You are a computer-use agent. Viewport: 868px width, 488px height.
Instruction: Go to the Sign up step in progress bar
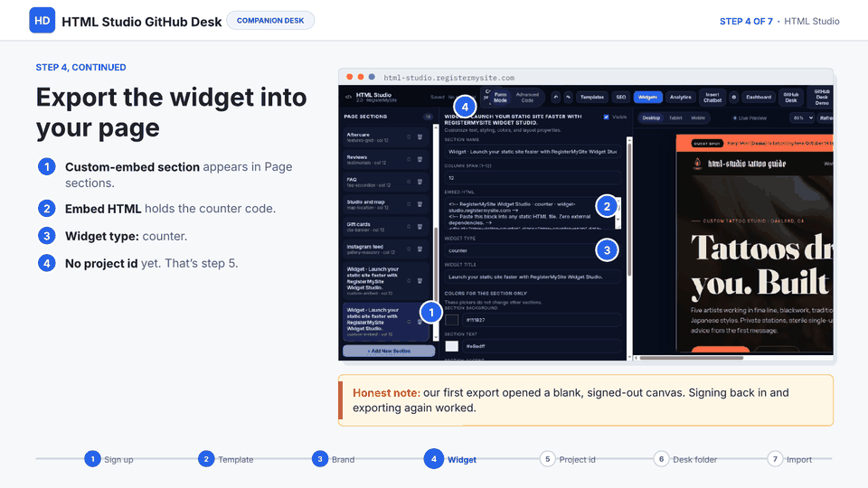[109, 459]
